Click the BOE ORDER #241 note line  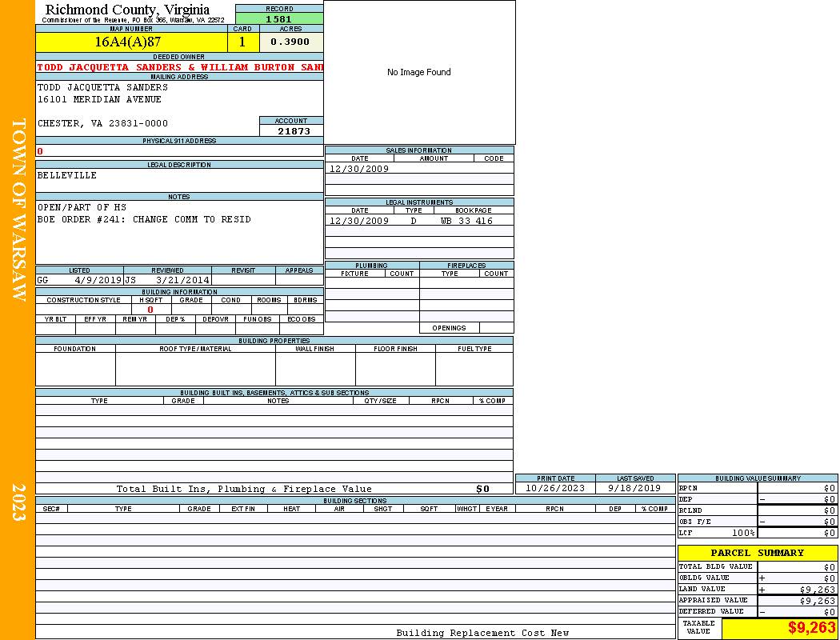tap(144, 219)
